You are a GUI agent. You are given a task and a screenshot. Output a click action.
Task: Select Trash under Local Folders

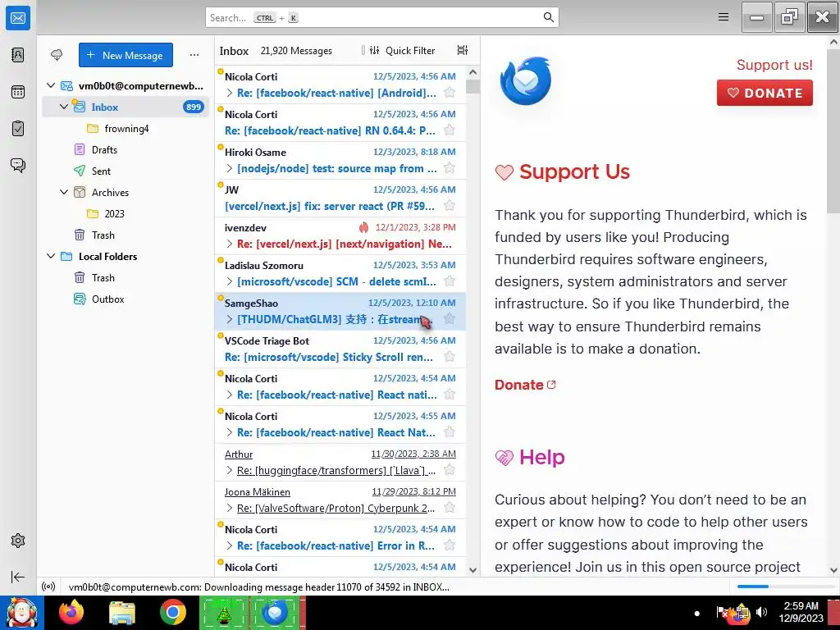126,277
